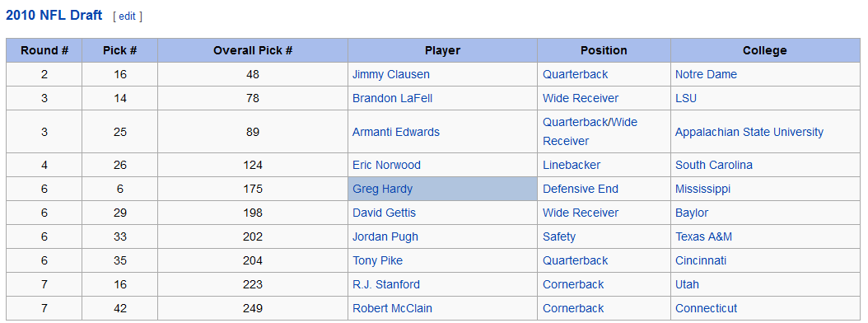868x323 pixels.
Task: Go to the LSU college link
Action: (686, 98)
